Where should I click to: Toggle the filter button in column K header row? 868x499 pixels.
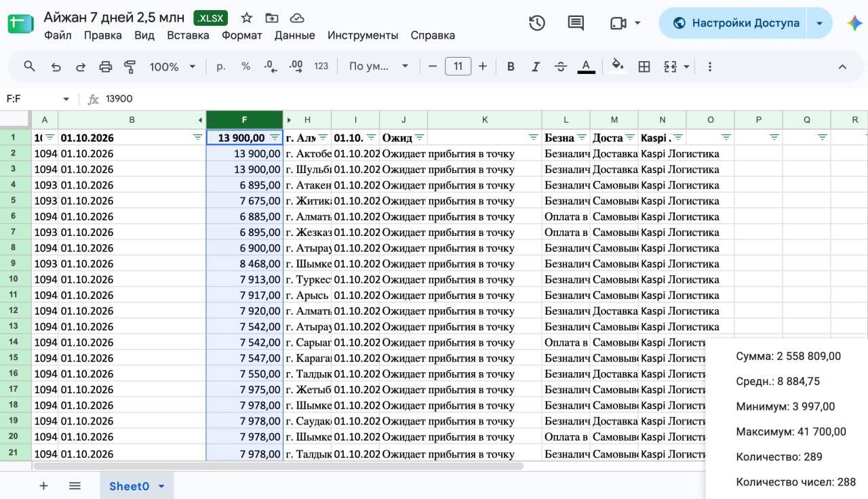coord(533,137)
